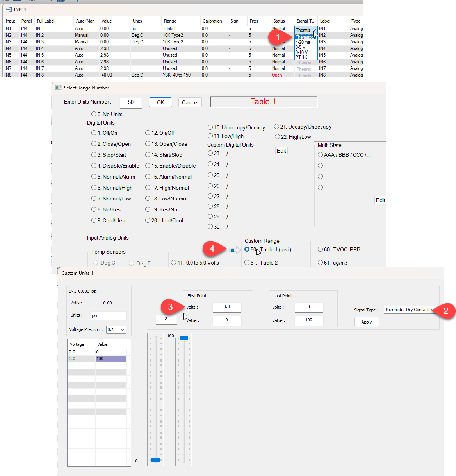
Task: Pick 4-20 ma from the signal list
Action: click(303, 42)
